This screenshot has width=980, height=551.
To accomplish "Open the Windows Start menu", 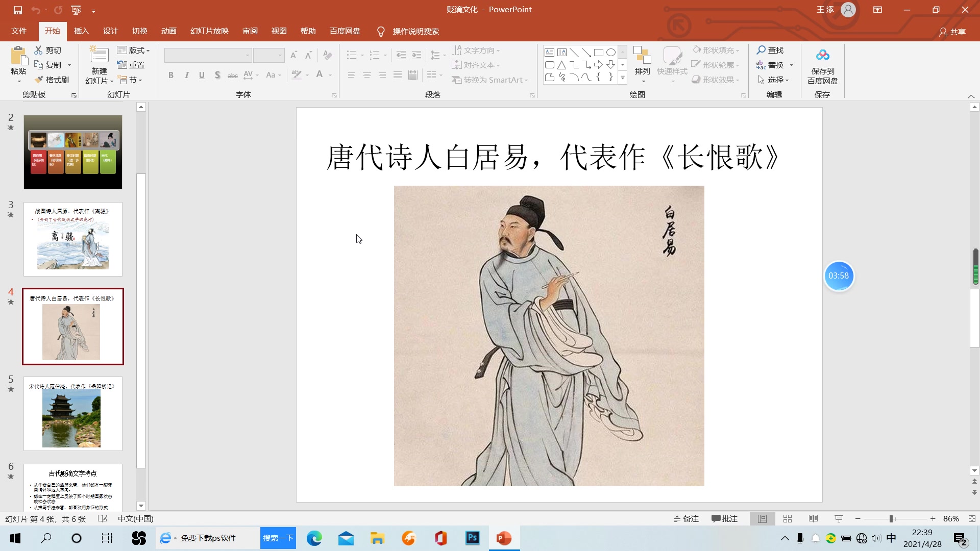I will [x=15, y=538].
